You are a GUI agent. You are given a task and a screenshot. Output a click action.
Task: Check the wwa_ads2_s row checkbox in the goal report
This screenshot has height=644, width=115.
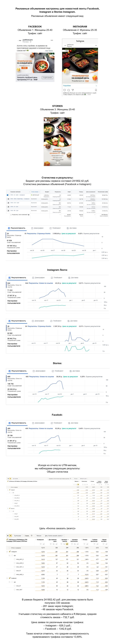pyautogui.click(x=15, y=574)
